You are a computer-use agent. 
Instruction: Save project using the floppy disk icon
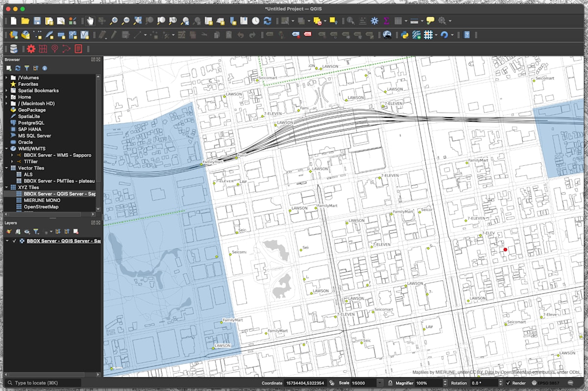[x=37, y=21]
